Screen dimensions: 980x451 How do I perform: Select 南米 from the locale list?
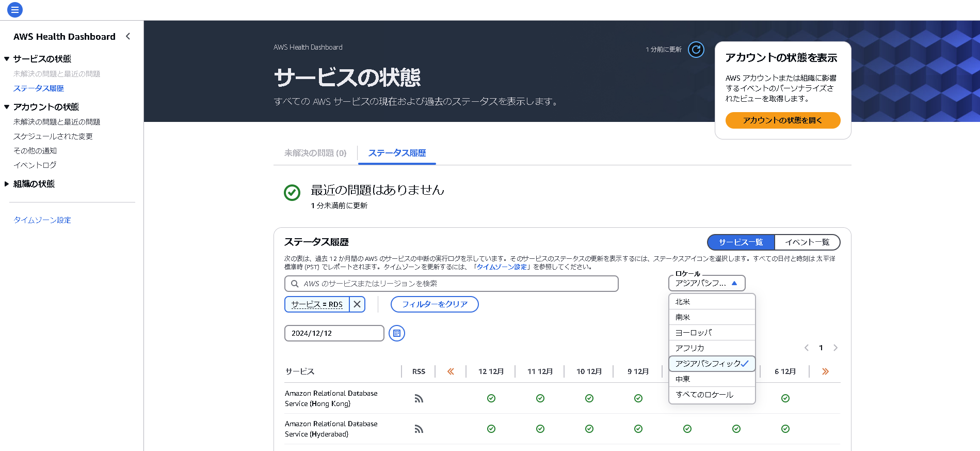712,317
